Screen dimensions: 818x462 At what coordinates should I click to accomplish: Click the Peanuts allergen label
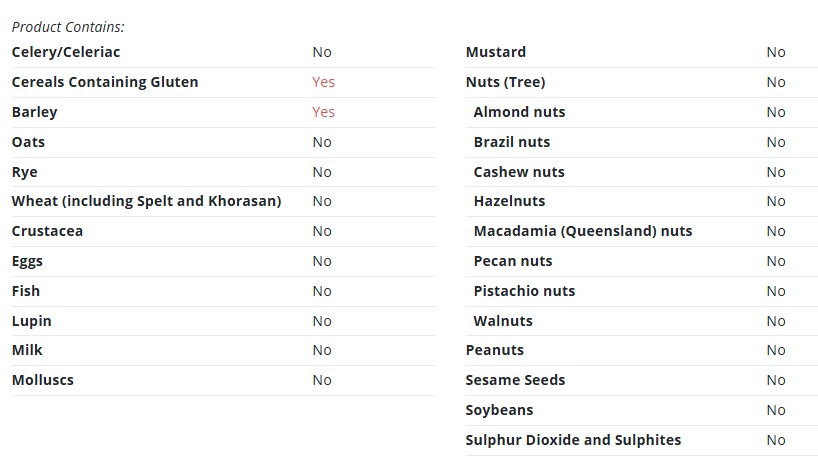click(495, 350)
